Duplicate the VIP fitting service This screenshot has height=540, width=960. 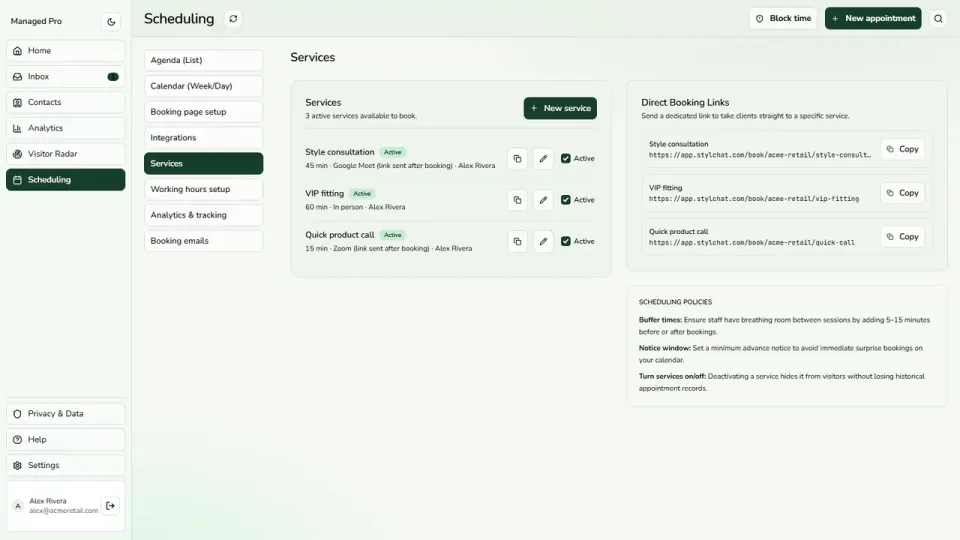coord(517,200)
